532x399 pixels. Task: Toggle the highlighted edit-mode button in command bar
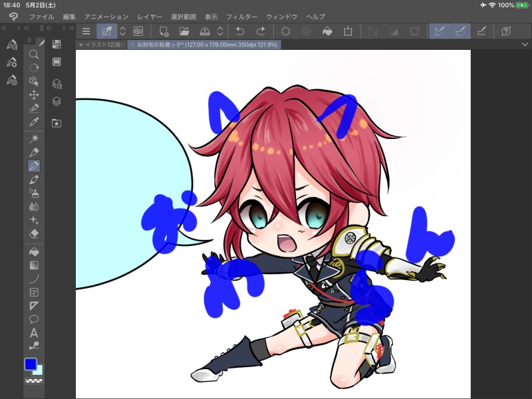(106, 31)
